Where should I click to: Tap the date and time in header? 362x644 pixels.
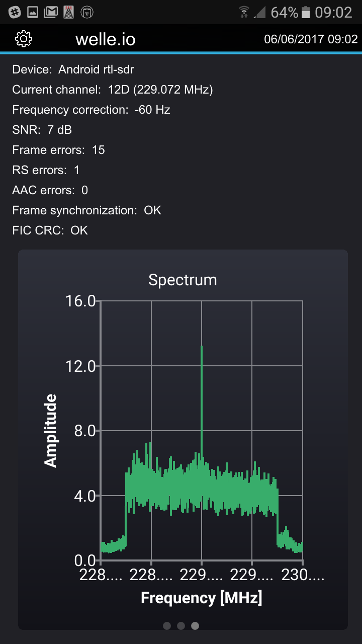coord(311,39)
